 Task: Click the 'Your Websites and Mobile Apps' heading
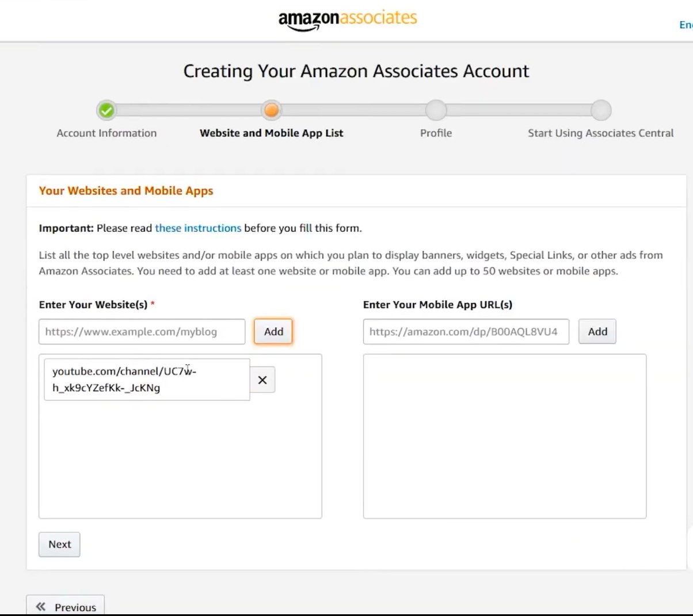(x=126, y=190)
